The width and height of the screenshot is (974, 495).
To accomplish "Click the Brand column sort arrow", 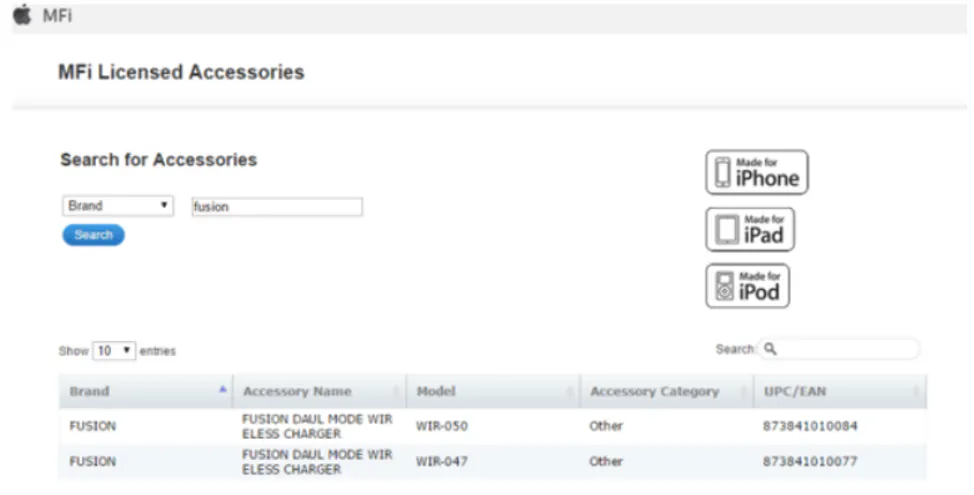I will pyautogui.click(x=222, y=391).
